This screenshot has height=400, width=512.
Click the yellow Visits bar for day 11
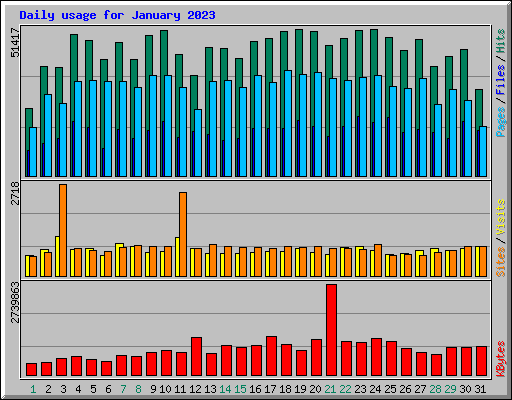click(177, 257)
